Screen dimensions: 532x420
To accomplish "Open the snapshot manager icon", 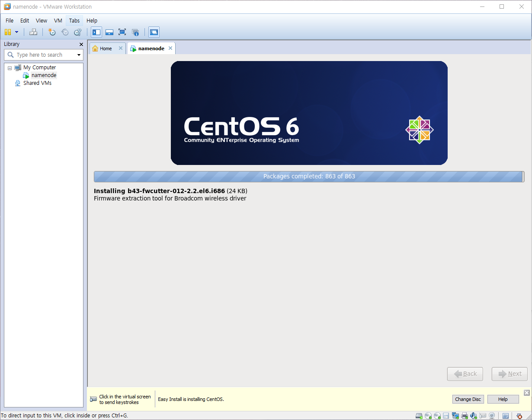I will click(x=77, y=32).
